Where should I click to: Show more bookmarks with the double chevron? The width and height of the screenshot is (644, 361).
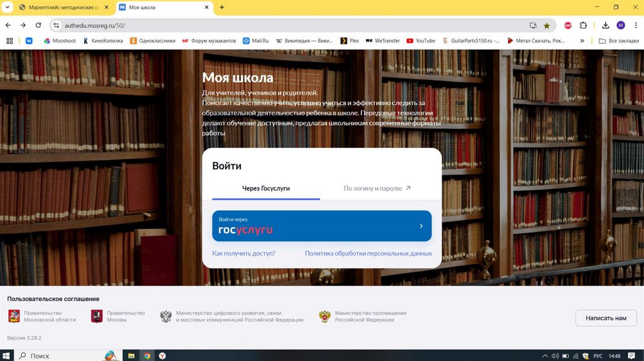[x=582, y=41]
